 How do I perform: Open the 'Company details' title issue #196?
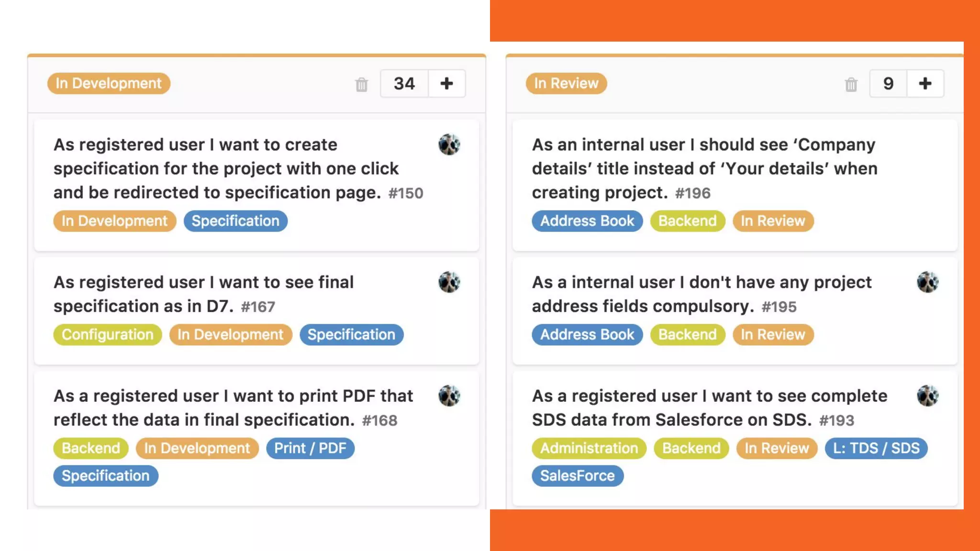(x=704, y=168)
